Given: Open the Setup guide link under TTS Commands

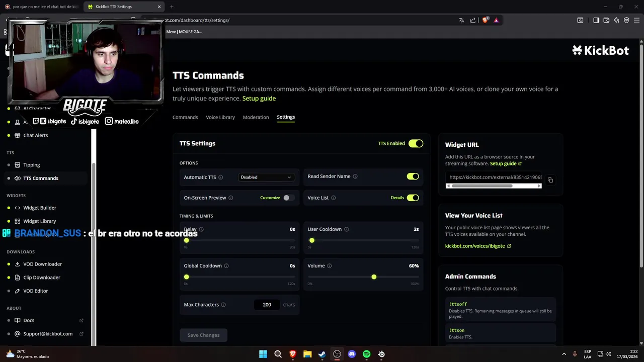Looking at the screenshot, I should click(259, 99).
